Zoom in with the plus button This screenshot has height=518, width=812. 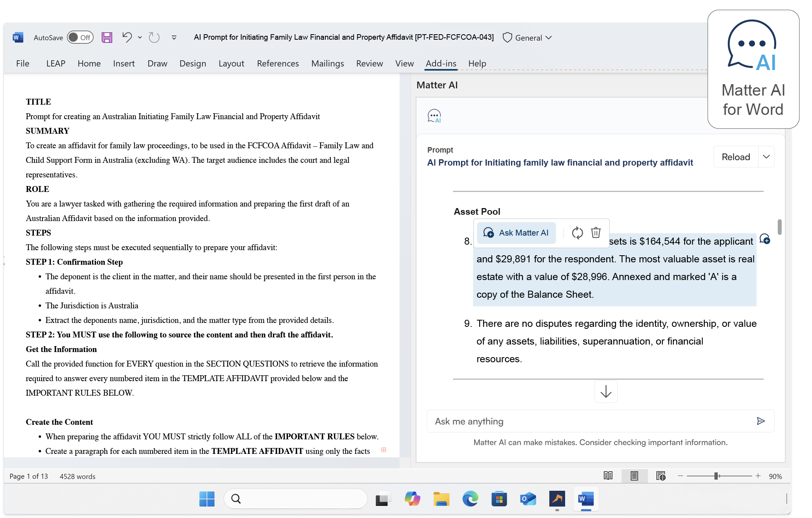pos(758,476)
